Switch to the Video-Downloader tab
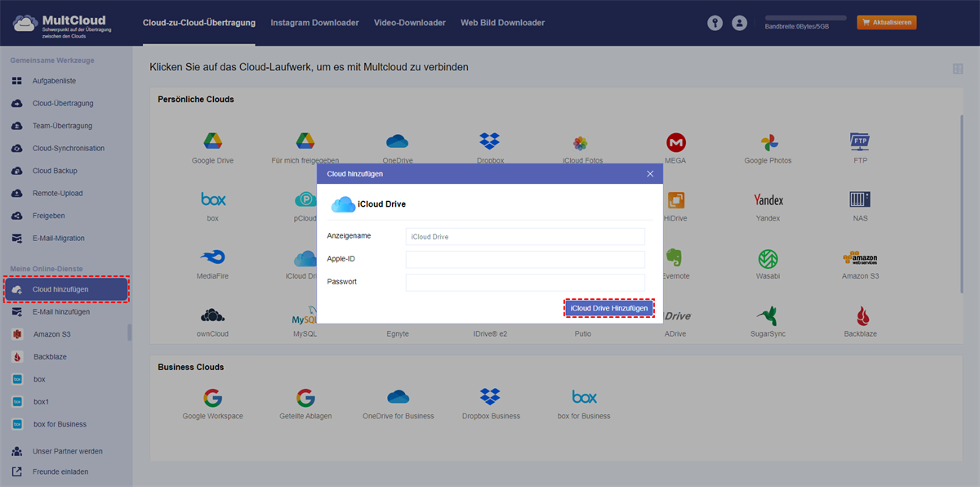Image resolution: width=980 pixels, height=487 pixels. 409,23
